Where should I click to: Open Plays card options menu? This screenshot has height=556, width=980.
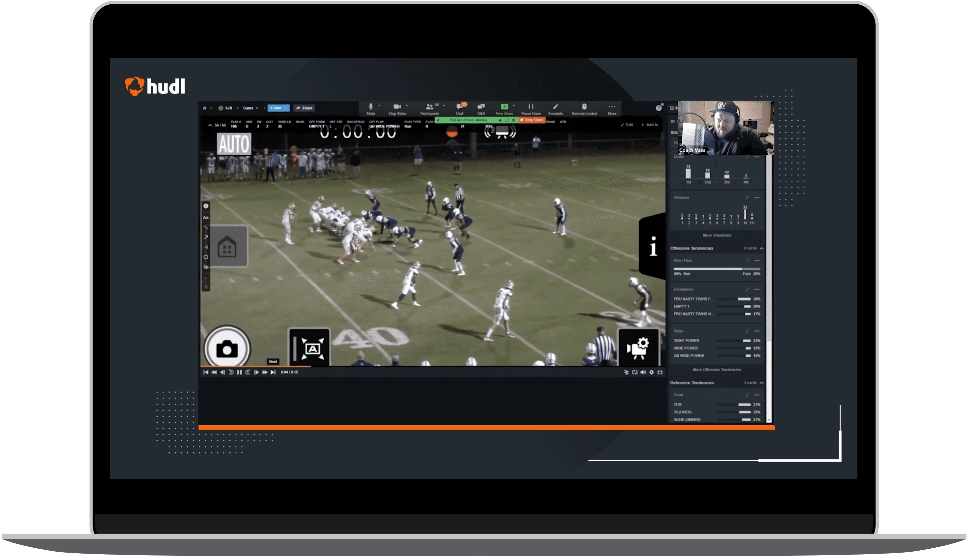(x=757, y=331)
